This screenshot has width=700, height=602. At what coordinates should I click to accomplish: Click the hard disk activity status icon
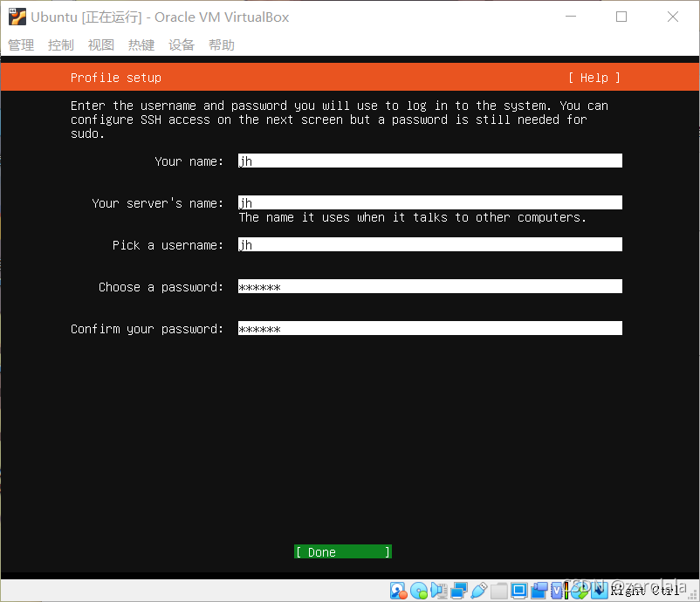399,591
